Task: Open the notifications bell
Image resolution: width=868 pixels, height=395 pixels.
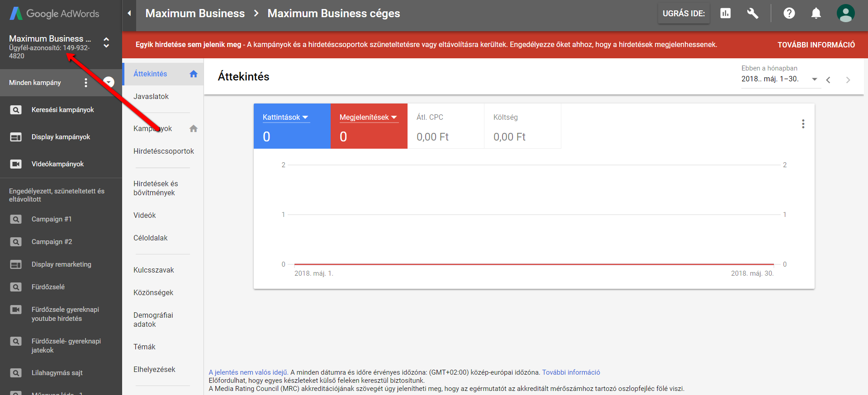Action: pyautogui.click(x=816, y=13)
